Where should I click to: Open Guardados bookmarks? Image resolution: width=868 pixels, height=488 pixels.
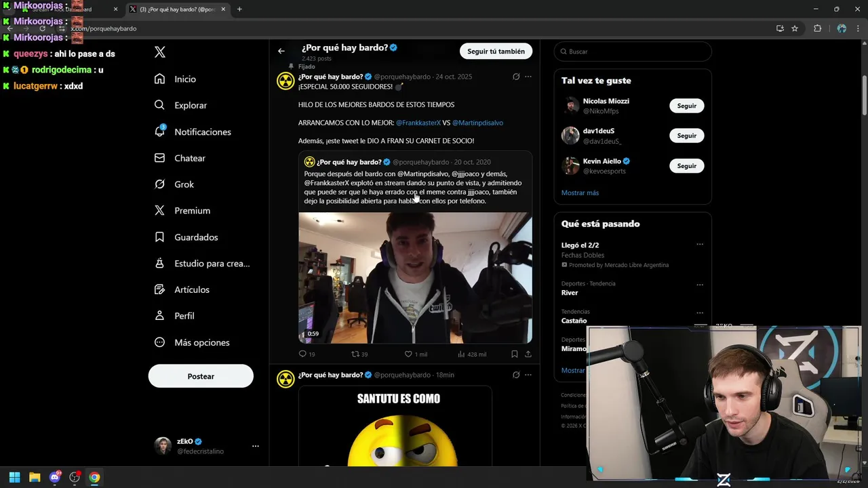[186, 237]
